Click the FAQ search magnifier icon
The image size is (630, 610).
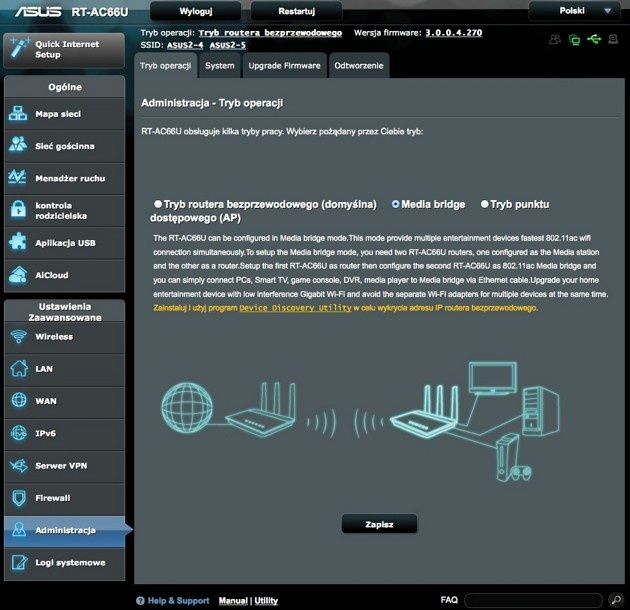tap(616, 600)
